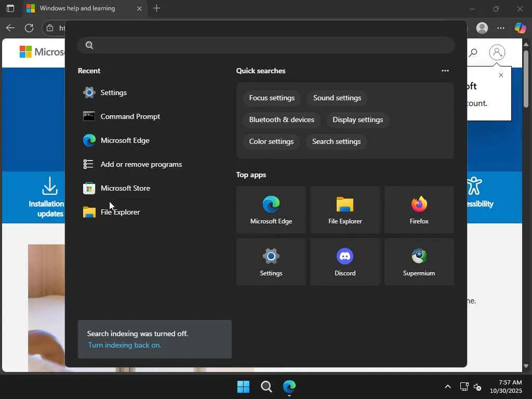Click the Edge icon on the taskbar
532x399 pixels.
(x=289, y=387)
